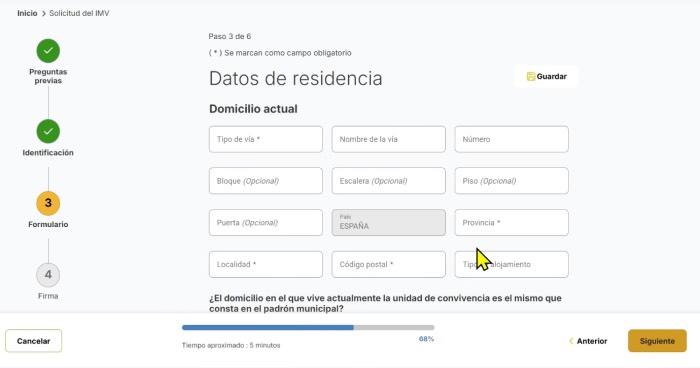700x368 pixels.
Task: Click the Código postal field
Action: click(388, 264)
